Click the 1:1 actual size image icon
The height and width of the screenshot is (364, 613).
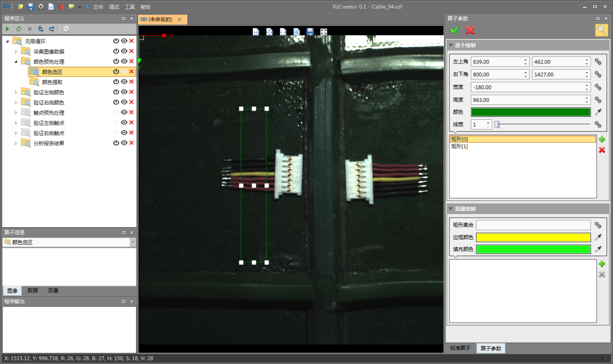coord(256,32)
